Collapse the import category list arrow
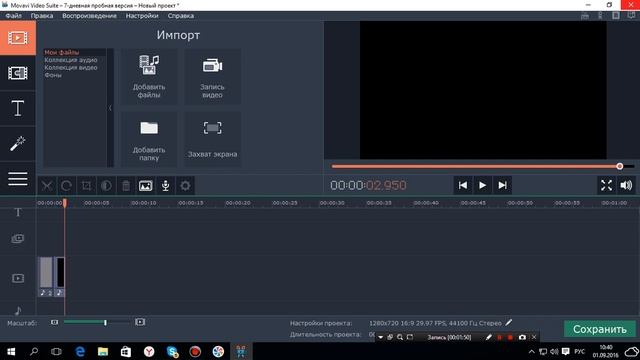The image size is (640, 360). tap(110, 108)
